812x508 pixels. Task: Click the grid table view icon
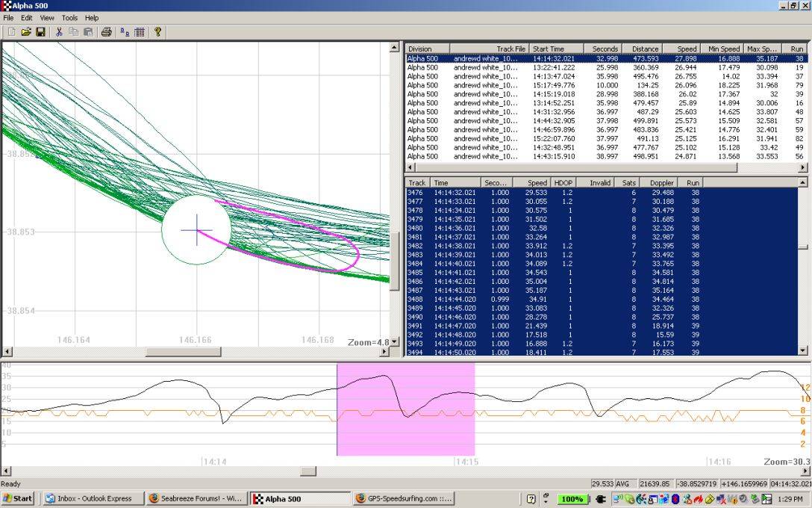pyautogui.click(x=140, y=32)
